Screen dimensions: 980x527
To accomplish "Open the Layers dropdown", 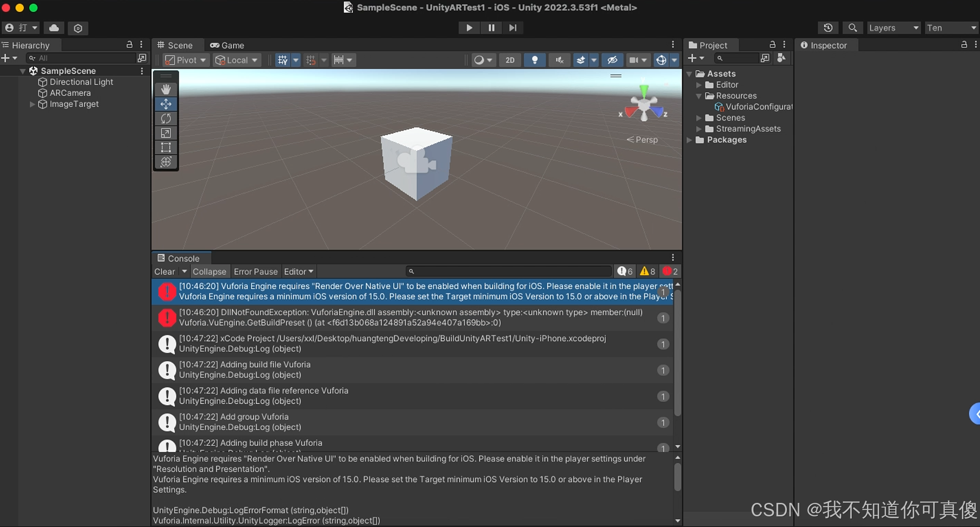I will point(893,28).
